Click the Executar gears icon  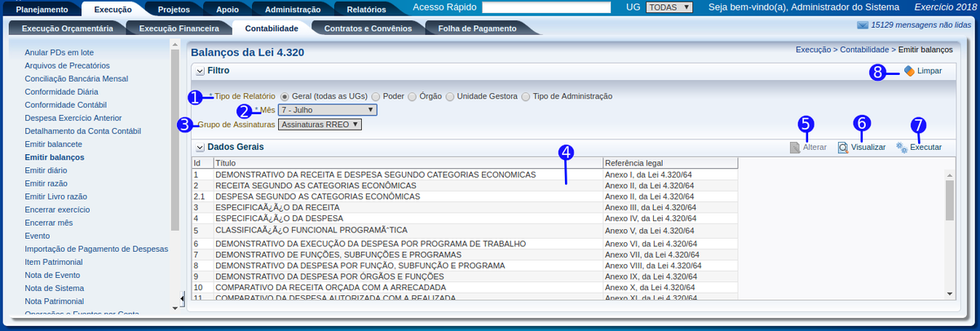(901, 148)
